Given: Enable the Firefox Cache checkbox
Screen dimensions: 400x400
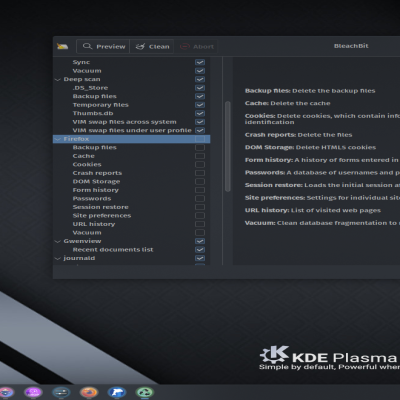Looking at the screenshot, I should [x=200, y=156].
